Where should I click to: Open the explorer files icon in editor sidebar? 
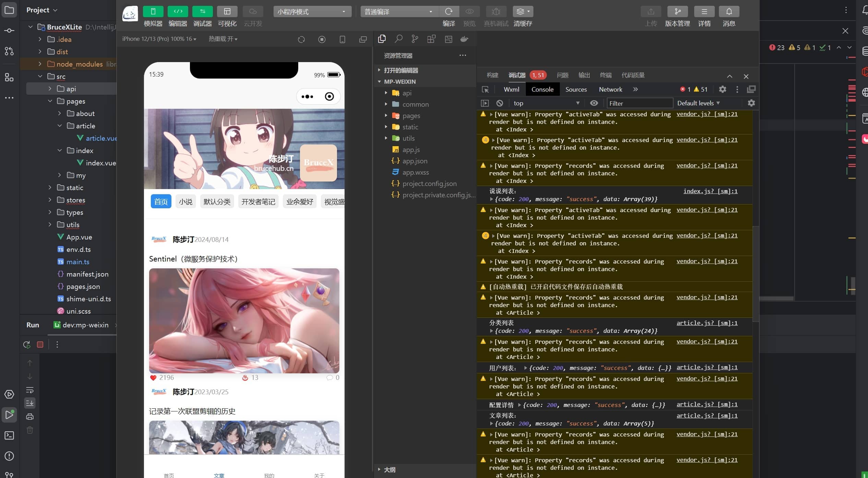point(382,39)
